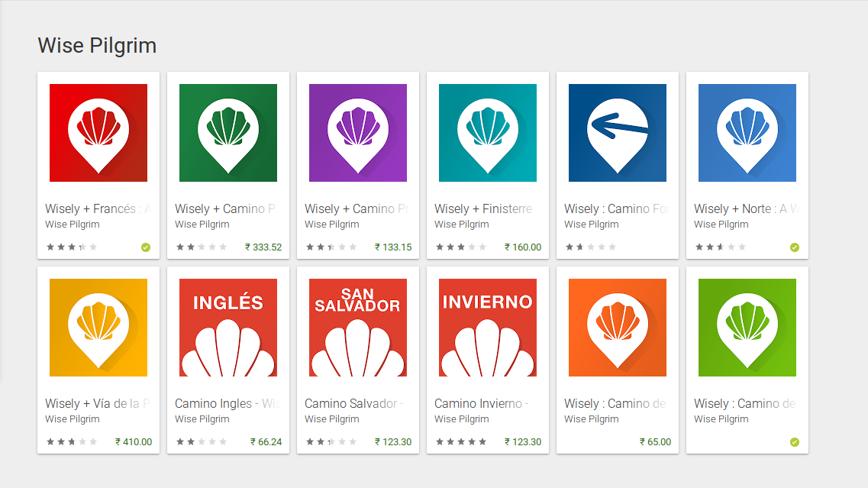Screen dimensions: 868x488
Task: Click the Wise Pilgrim page heading
Action: point(97,45)
